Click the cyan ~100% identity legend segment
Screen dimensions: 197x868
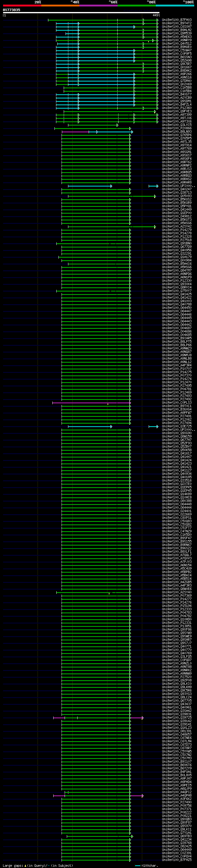point(175,6)
